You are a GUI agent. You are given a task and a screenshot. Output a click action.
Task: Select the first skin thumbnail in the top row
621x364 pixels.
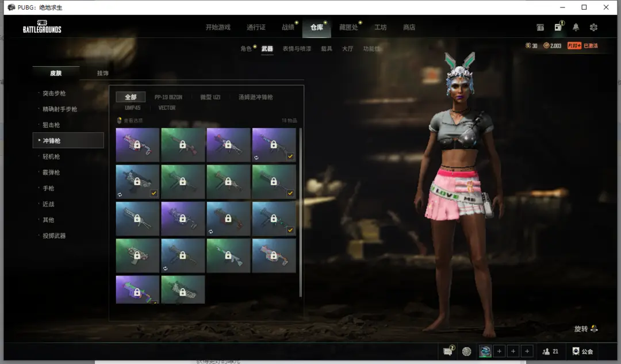pos(137,144)
